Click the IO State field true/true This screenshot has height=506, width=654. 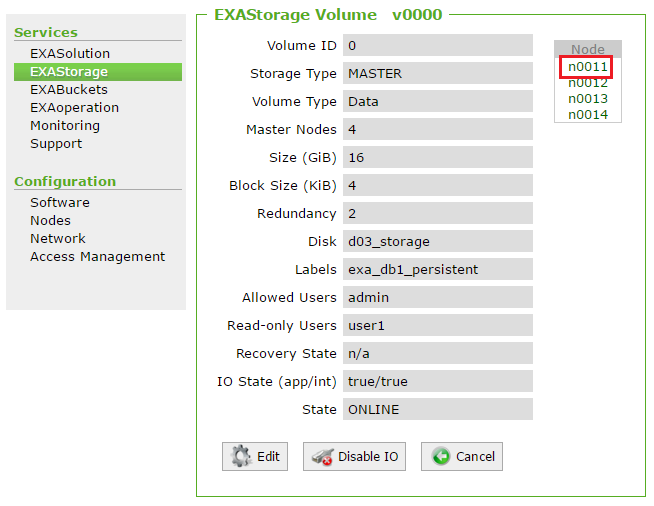(438, 381)
